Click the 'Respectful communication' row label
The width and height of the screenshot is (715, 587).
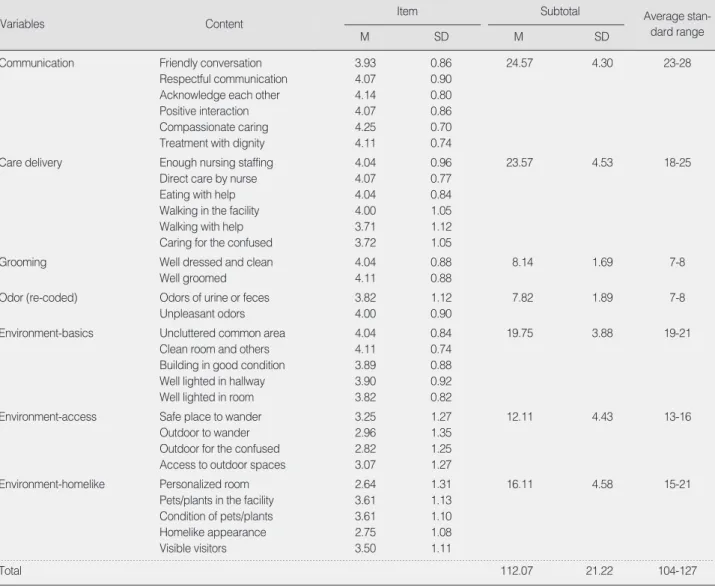(223, 79)
